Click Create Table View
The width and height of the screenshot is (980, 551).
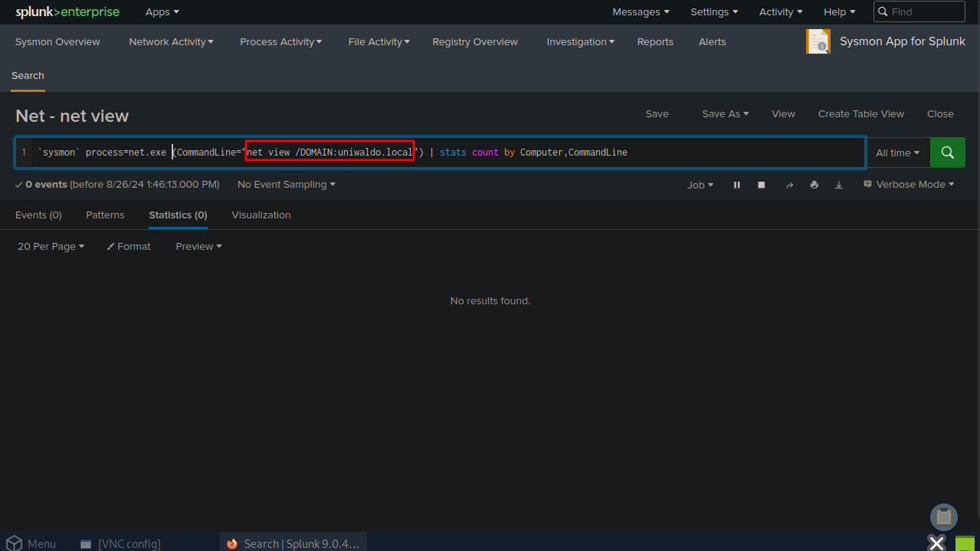coord(860,114)
